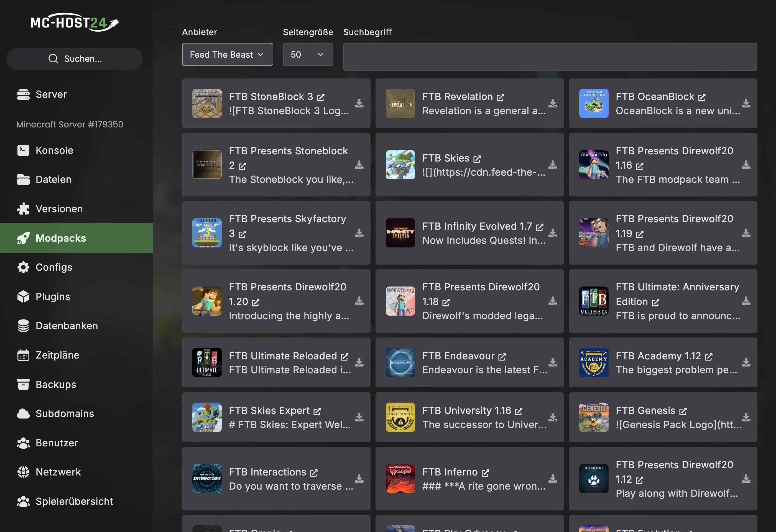Image resolution: width=776 pixels, height=532 pixels.
Task: Open Dateien in the sidebar
Action: pyautogui.click(x=76, y=179)
